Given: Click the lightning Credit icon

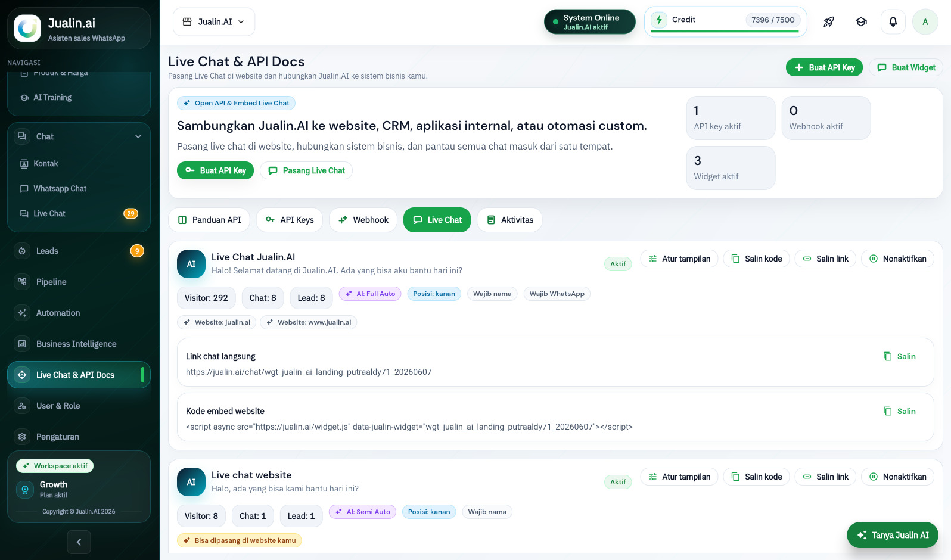Looking at the screenshot, I should [659, 20].
